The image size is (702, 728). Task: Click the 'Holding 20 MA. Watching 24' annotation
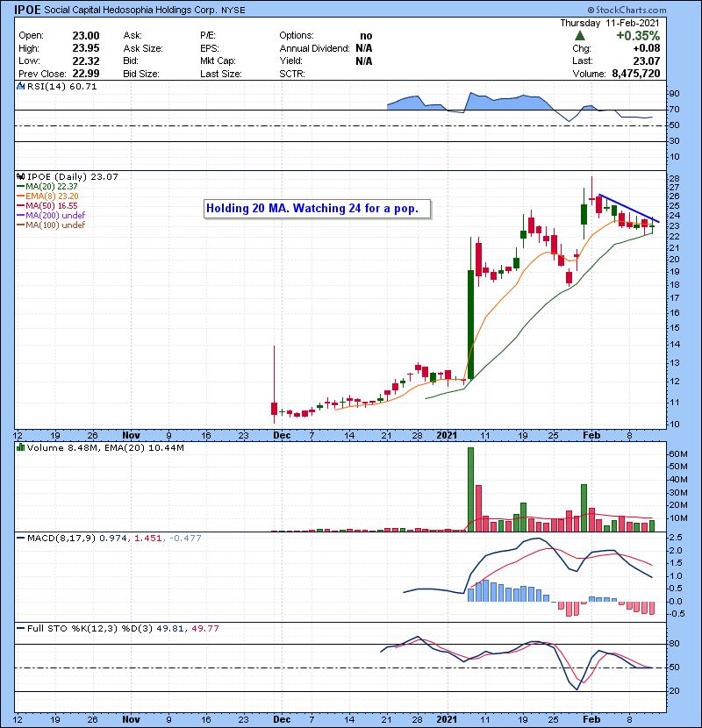pyautogui.click(x=318, y=209)
